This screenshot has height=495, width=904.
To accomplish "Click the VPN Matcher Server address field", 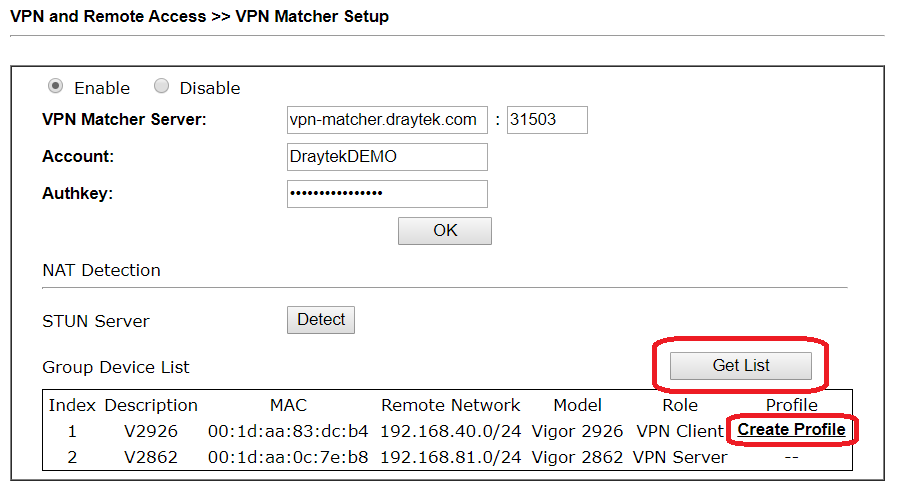I will (387, 120).
